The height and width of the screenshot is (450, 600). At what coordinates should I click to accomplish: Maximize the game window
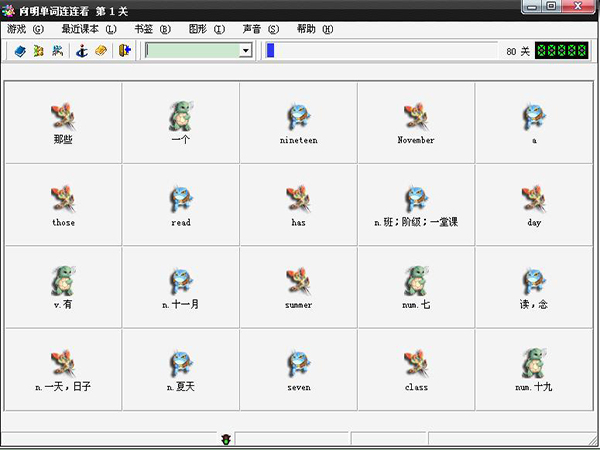(x=551, y=7)
